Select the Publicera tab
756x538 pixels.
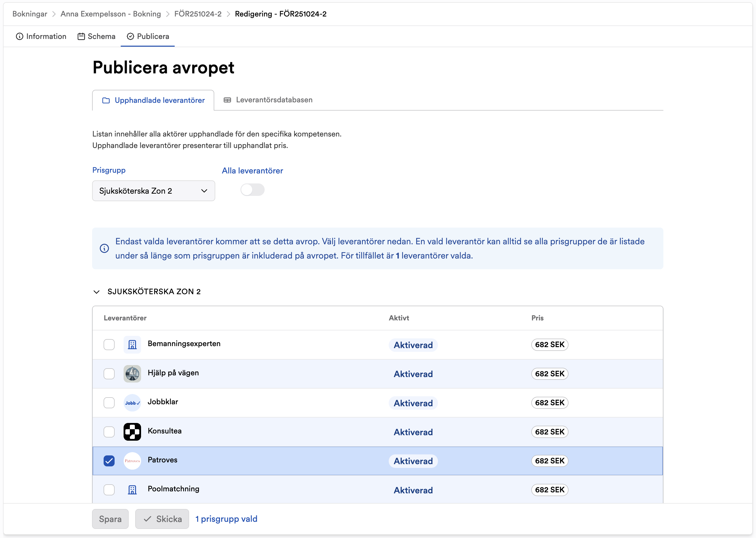click(148, 36)
